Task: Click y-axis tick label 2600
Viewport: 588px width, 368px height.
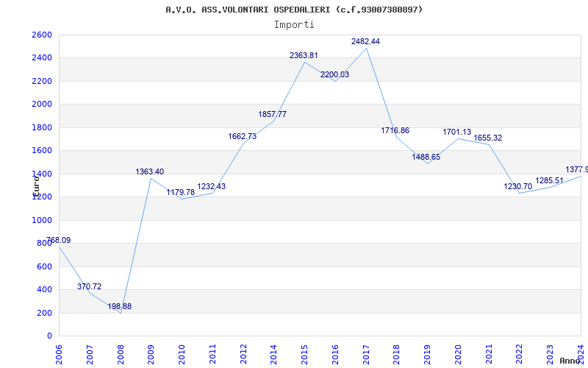Action: click(42, 35)
